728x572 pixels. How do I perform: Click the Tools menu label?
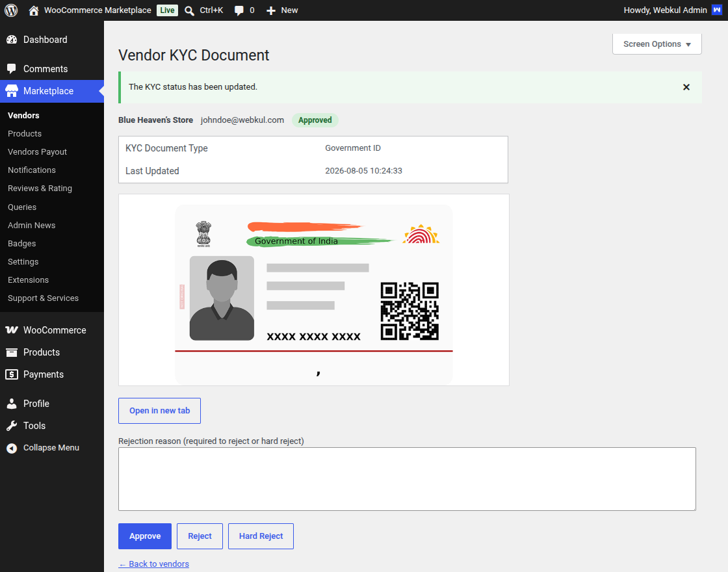[x=34, y=426]
